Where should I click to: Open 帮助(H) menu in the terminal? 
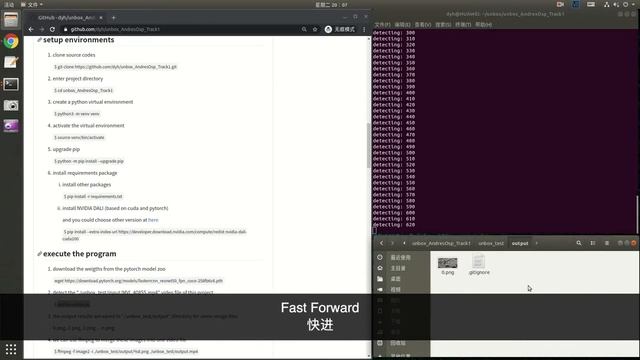click(x=483, y=25)
